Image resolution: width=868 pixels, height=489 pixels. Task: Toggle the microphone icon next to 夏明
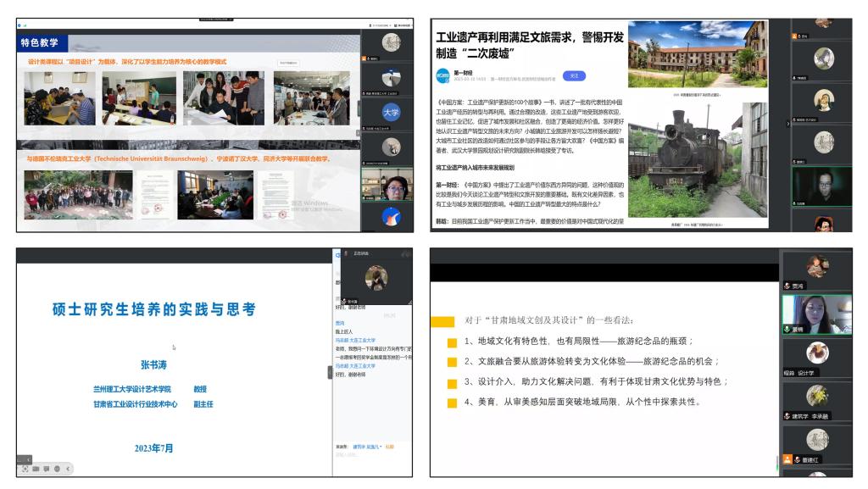point(787,329)
